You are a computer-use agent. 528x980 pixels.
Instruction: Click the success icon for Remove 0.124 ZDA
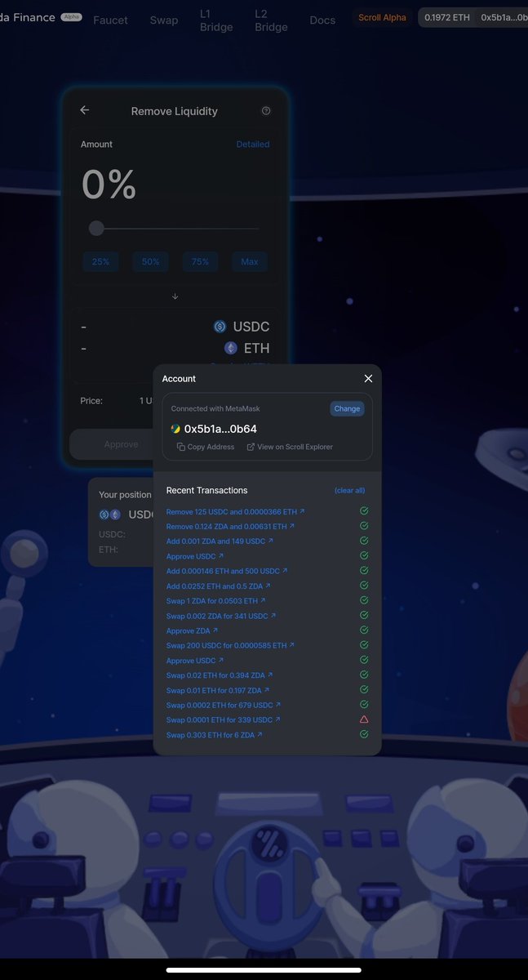pyautogui.click(x=364, y=526)
